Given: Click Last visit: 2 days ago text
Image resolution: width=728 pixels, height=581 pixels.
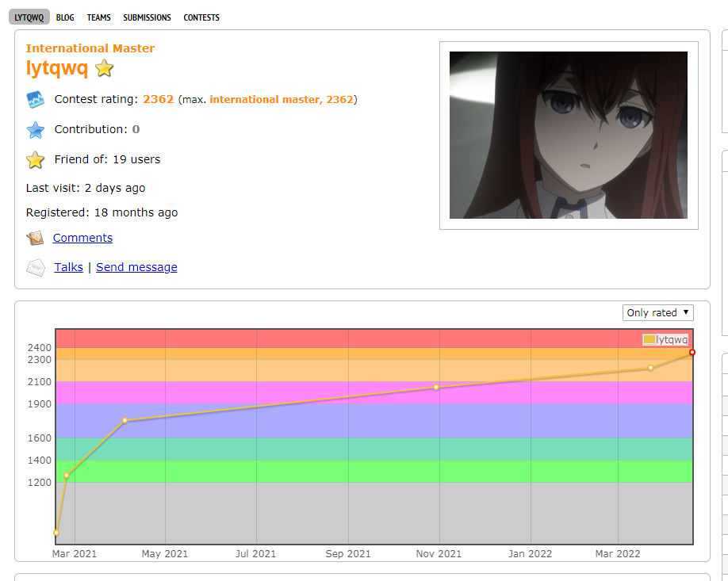Looking at the screenshot, I should (86, 188).
